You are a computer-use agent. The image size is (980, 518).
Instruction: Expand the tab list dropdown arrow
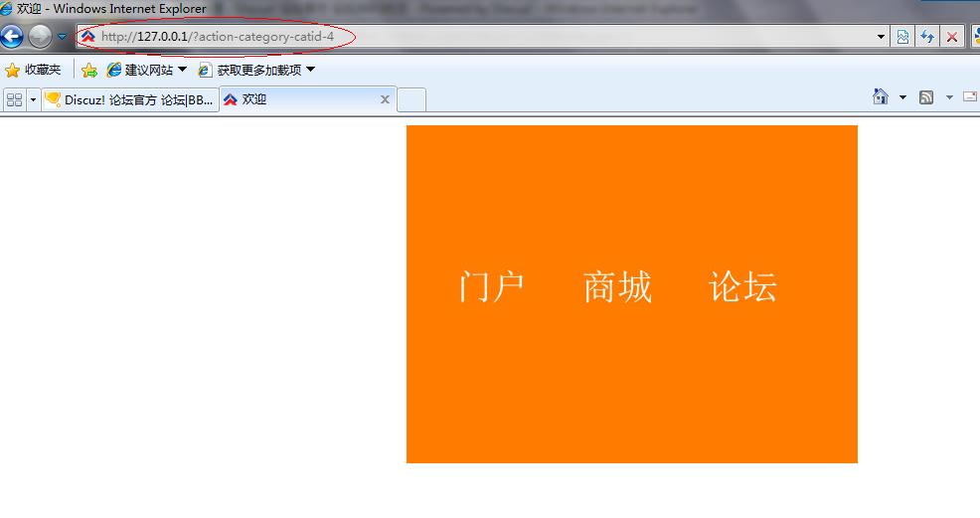[x=33, y=99]
